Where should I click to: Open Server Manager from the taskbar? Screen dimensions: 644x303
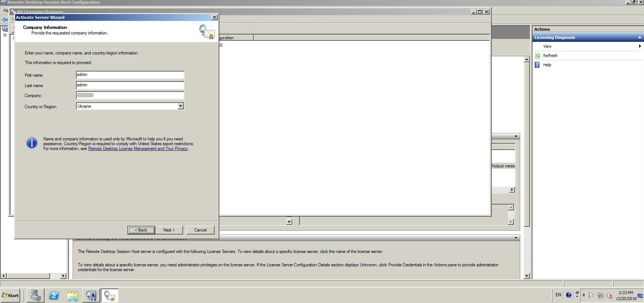36,296
